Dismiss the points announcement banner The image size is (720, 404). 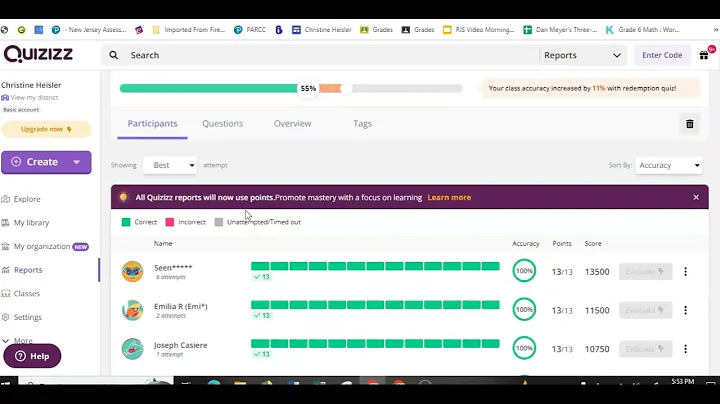tap(696, 197)
